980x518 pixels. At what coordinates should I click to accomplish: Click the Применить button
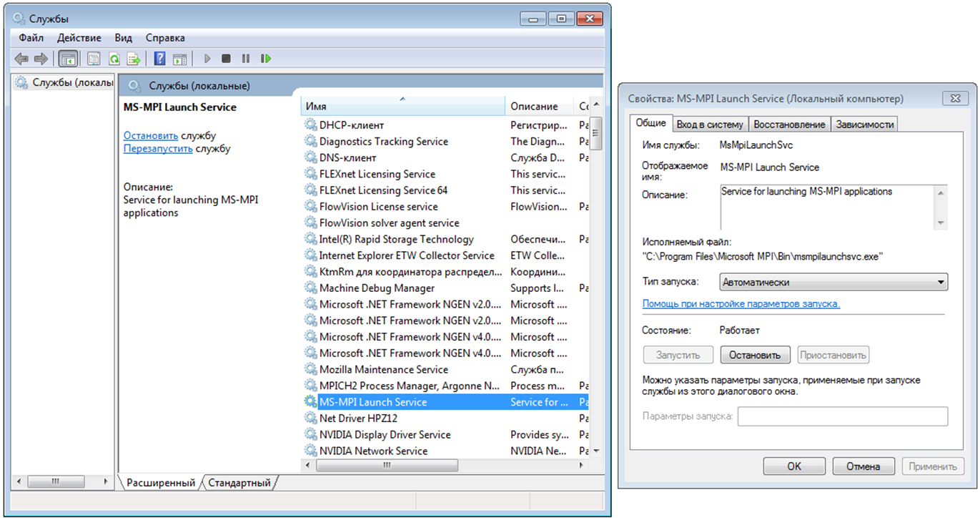tap(933, 466)
